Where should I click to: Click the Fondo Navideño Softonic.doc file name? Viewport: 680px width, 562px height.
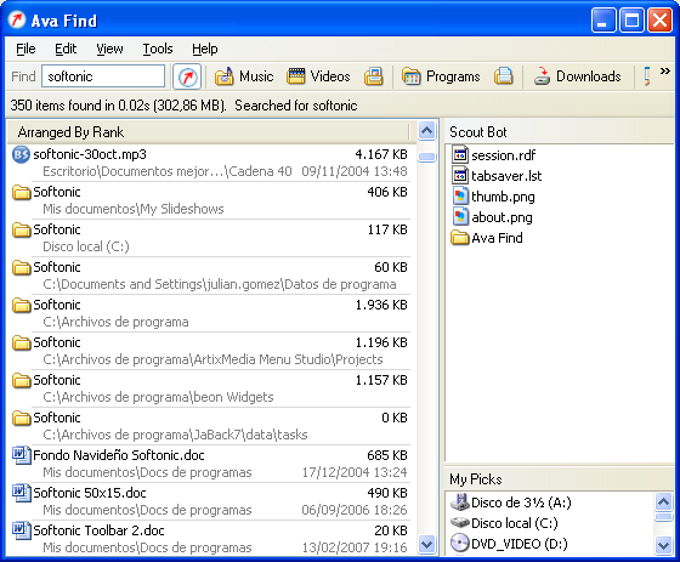click(x=119, y=455)
